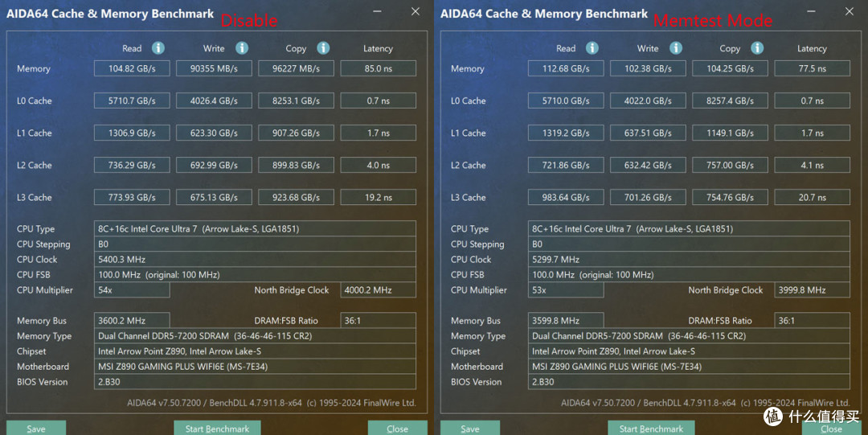
Task: Click L0 Cache Read 5710.7 GB/s
Action: point(132,101)
